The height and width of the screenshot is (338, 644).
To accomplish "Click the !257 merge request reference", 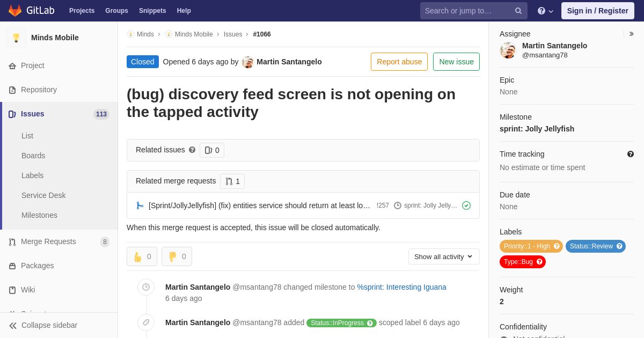I will coord(383,205).
